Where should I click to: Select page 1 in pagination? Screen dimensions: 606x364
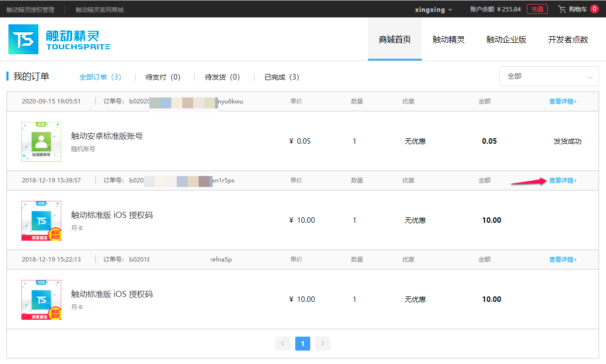(303, 343)
